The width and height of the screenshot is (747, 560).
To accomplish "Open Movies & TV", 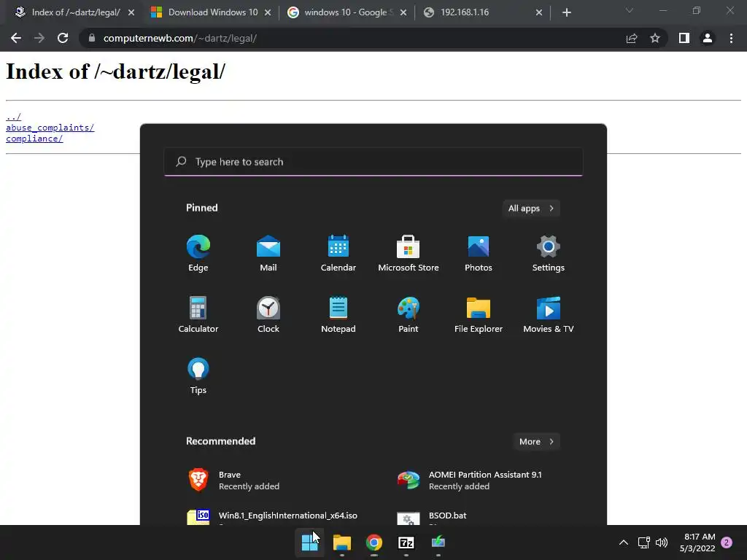I will [549, 315].
